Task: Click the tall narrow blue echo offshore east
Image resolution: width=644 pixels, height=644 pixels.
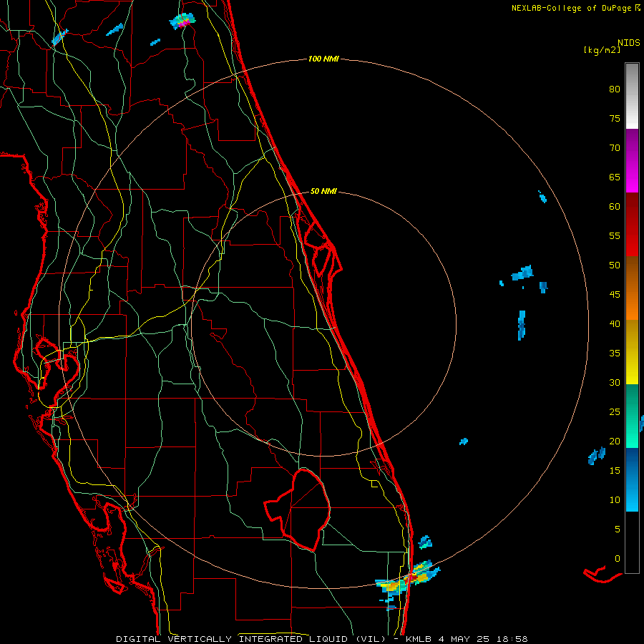Action: coord(522,325)
